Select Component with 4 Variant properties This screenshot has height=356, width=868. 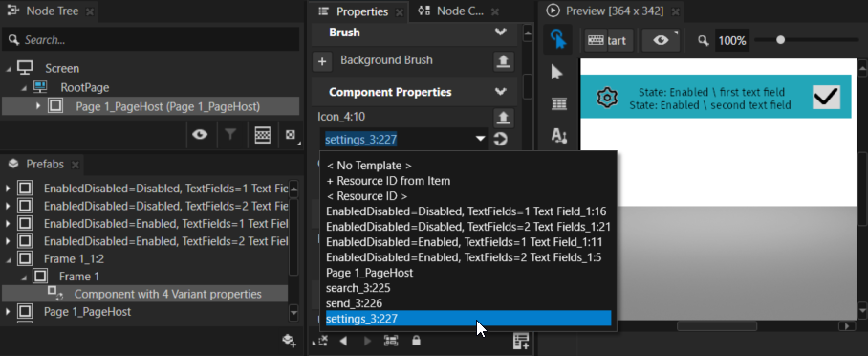[167, 294]
